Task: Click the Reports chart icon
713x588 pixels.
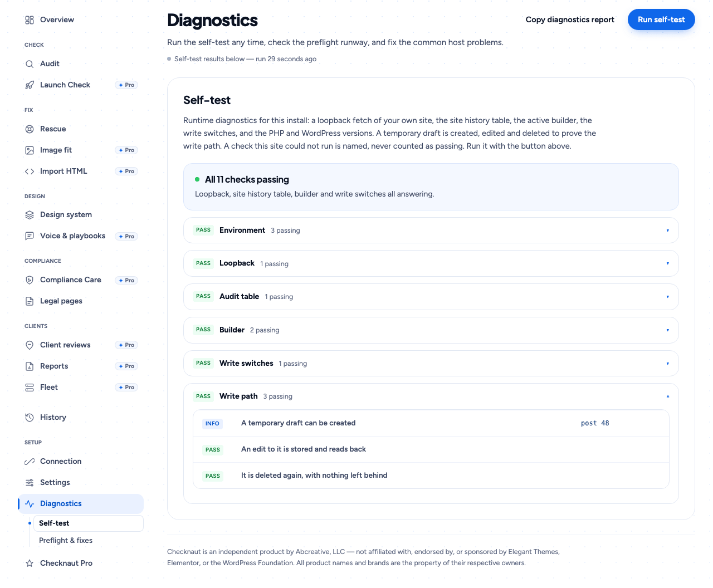Action: pyautogui.click(x=30, y=366)
